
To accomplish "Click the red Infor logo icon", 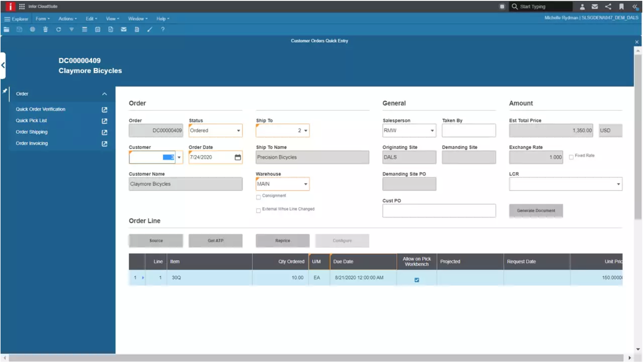I will point(10,6).
